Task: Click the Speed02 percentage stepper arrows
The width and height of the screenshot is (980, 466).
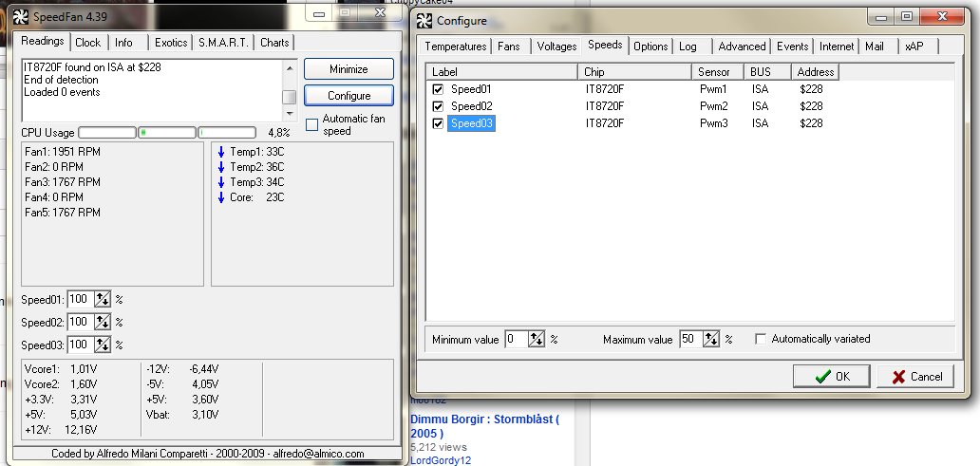Action: [103, 323]
